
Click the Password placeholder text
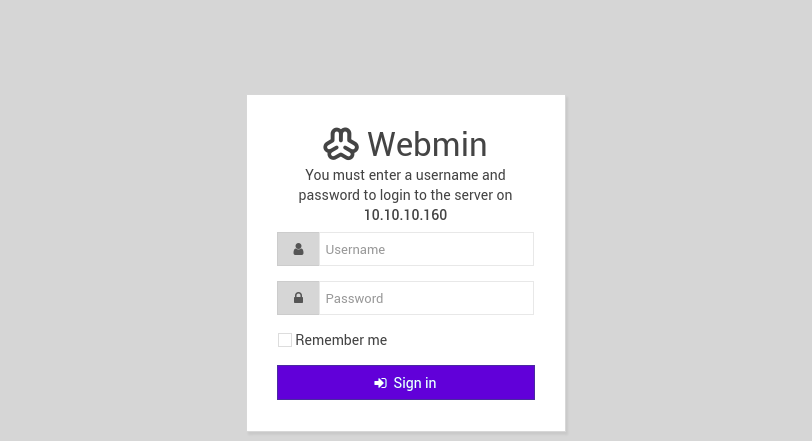(354, 298)
